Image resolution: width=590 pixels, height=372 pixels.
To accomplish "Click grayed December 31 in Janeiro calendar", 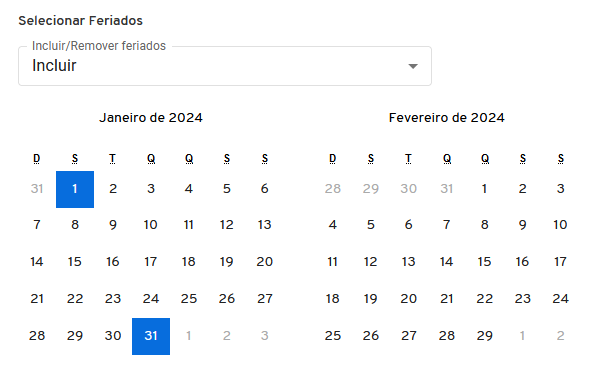I will 37,188.
